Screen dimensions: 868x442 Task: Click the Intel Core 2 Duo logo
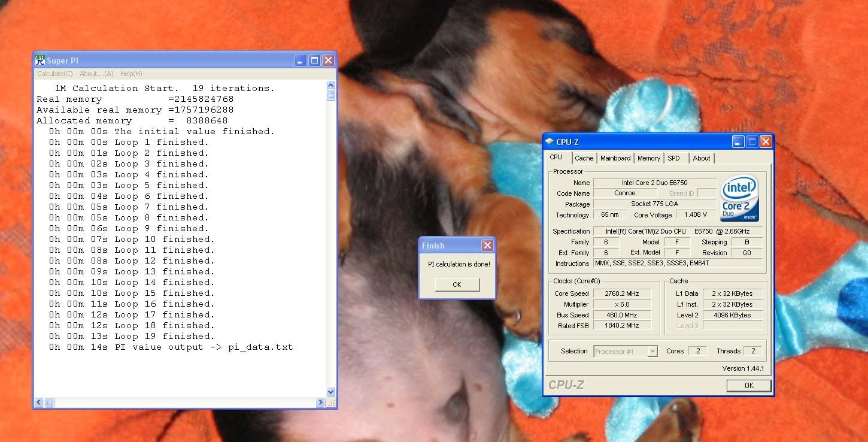click(740, 198)
